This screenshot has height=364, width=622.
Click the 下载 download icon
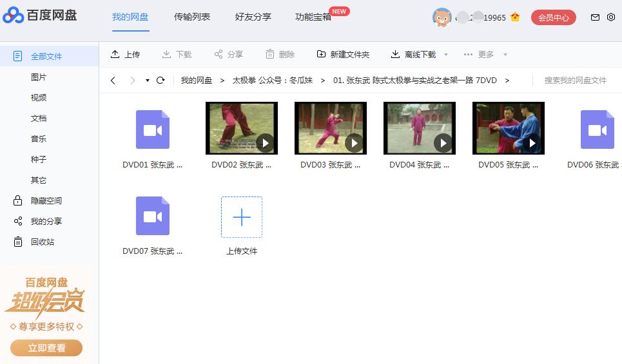[166, 54]
